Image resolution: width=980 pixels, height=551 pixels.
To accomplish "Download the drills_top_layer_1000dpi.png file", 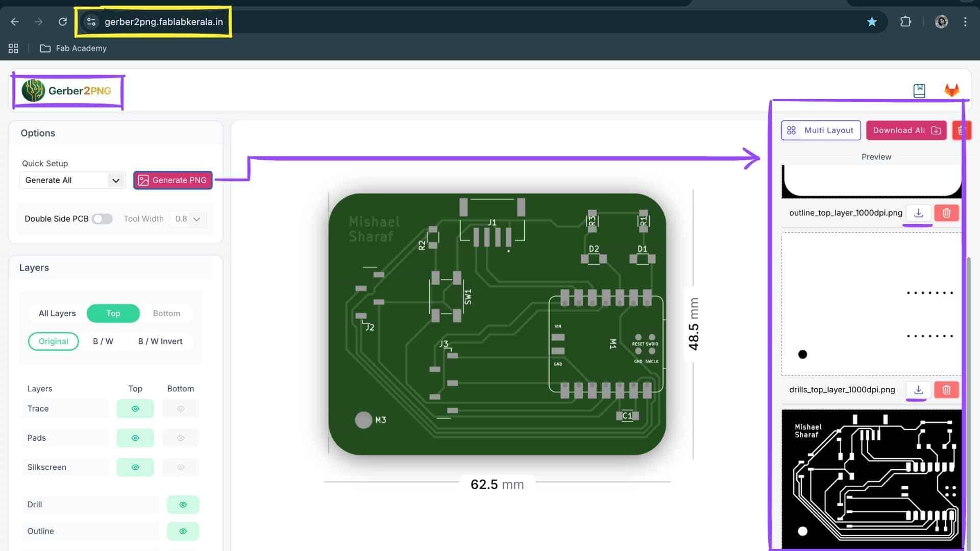I will point(918,390).
